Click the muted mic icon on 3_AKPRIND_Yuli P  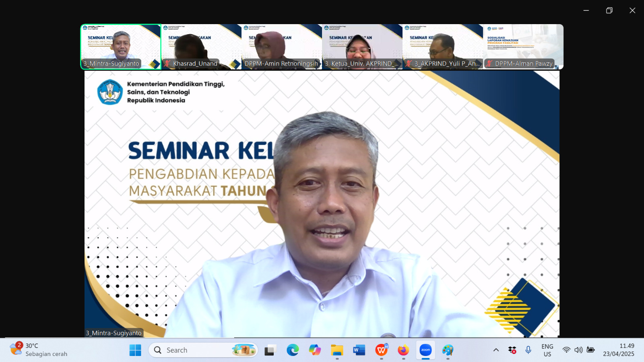coord(409,64)
